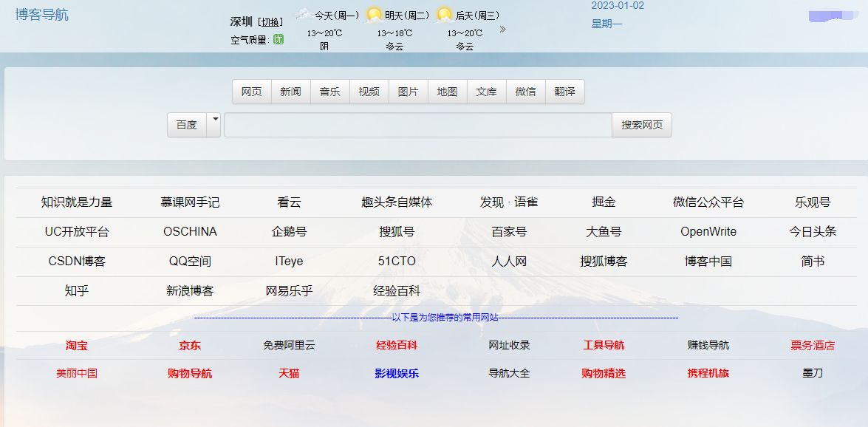Open the 微信公众平台 link
Viewport: 868px width, 427px height.
tap(708, 202)
